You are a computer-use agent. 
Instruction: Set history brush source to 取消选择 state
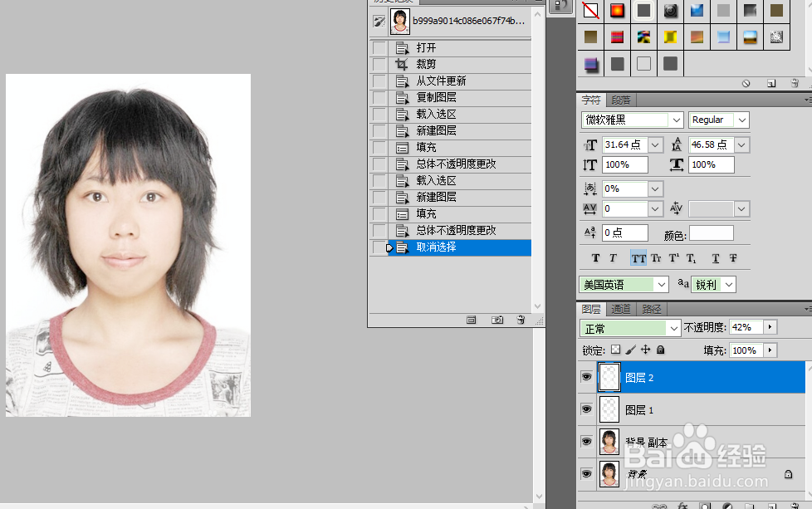379,247
